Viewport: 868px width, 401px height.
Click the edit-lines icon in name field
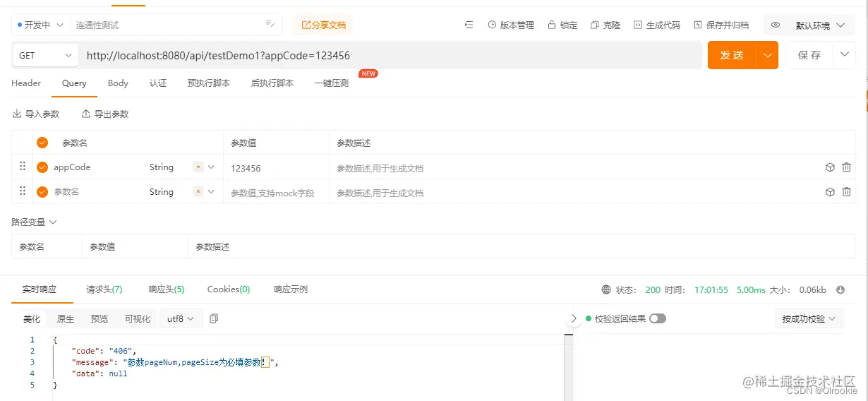[x=270, y=23]
